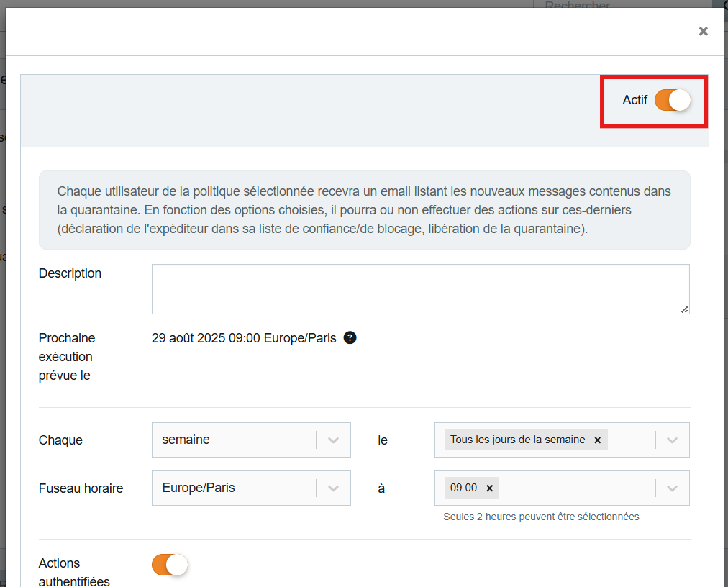This screenshot has width=728, height=587.
Task: Remove the 09:00 hour tag
Action: point(489,488)
